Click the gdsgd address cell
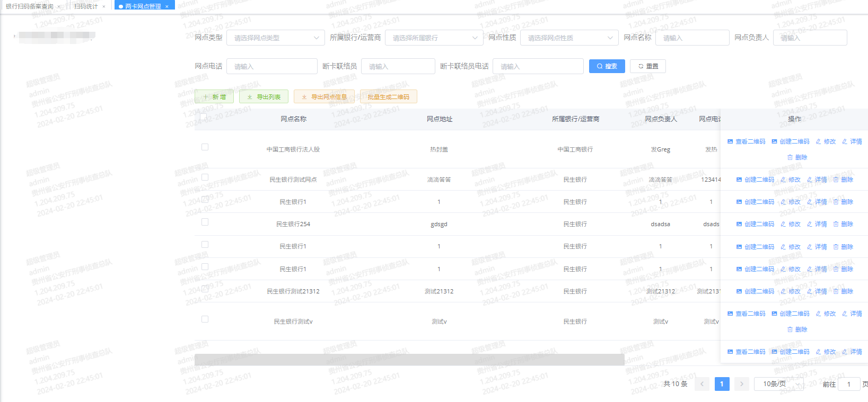 click(x=439, y=224)
